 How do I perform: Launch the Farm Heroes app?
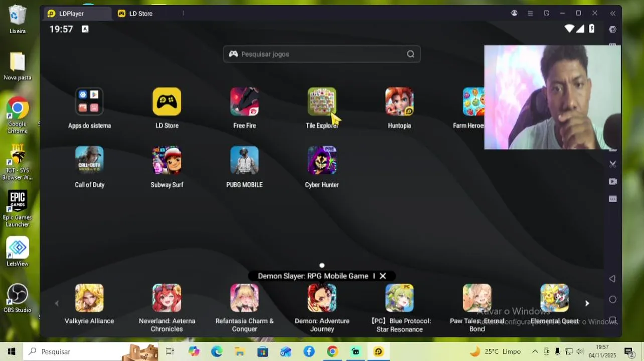473,102
